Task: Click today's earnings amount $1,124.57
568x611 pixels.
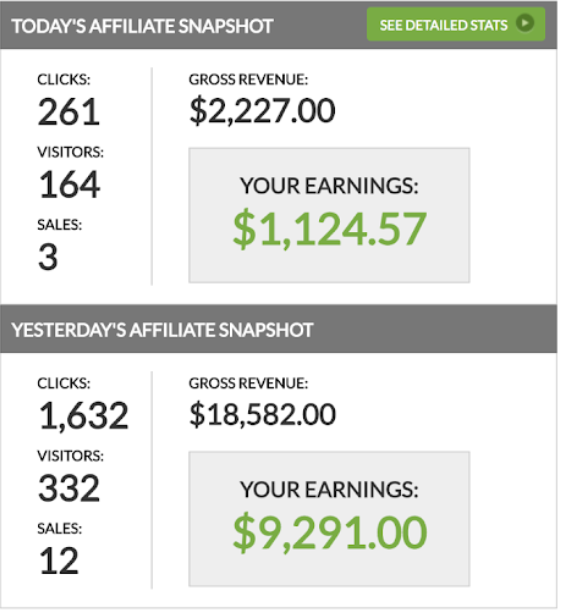Action: (x=330, y=229)
